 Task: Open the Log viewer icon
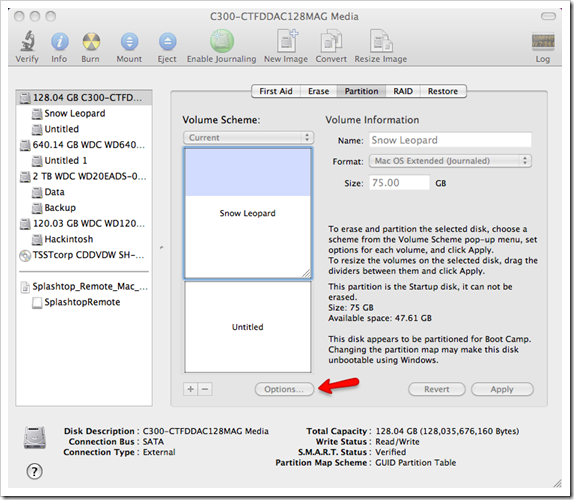543,42
